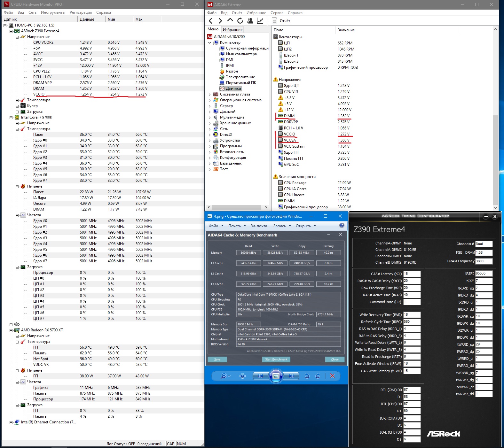Expand Системная плата in AIDA64 tree
Screen dimensions: 504x448
tap(210, 94)
